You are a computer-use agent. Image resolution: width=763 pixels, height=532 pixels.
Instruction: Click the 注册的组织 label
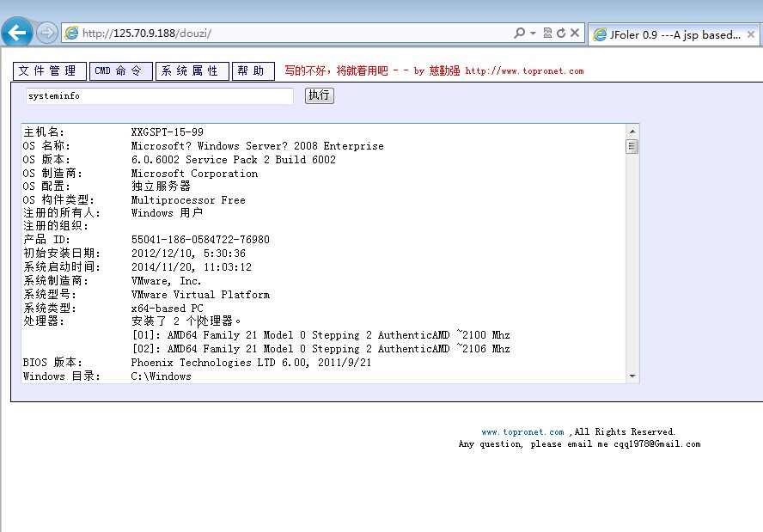(56, 226)
